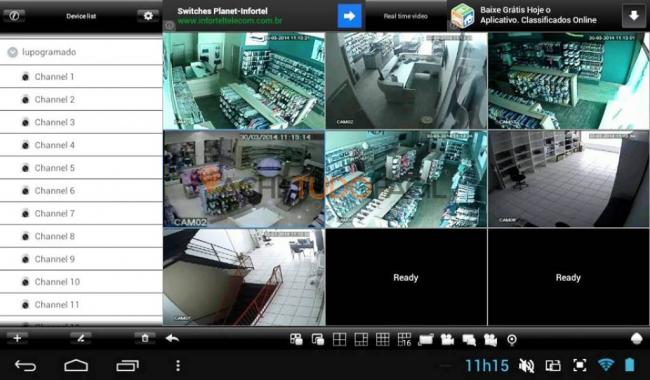
Task: Collapse the lupogramado device node
Action: 12,52
